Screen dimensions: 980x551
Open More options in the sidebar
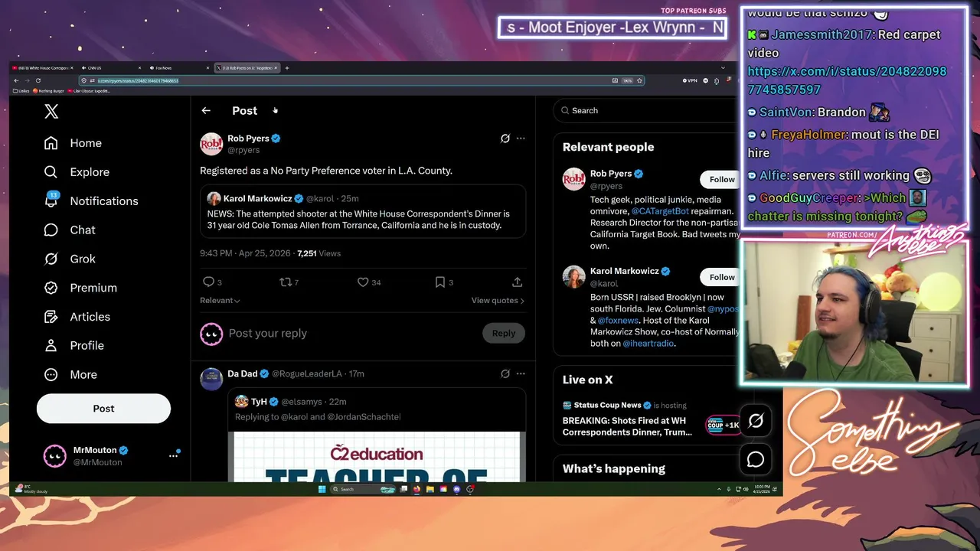(70, 375)
